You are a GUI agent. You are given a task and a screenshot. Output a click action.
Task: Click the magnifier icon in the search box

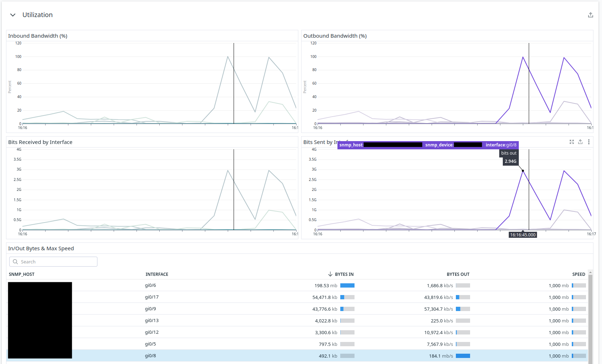click(15, 262)
